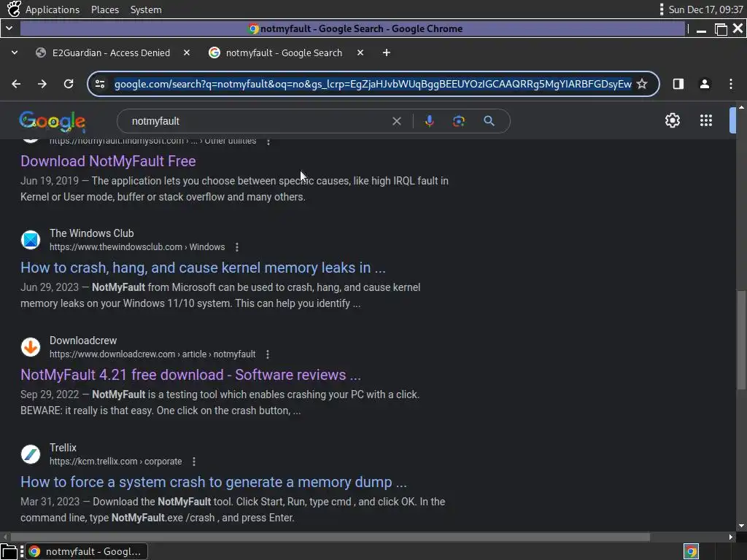The height and width of the screenshot is (560, 747).
Task: Bookmark this page with the star icon
Action: click(x=642, y=84)
